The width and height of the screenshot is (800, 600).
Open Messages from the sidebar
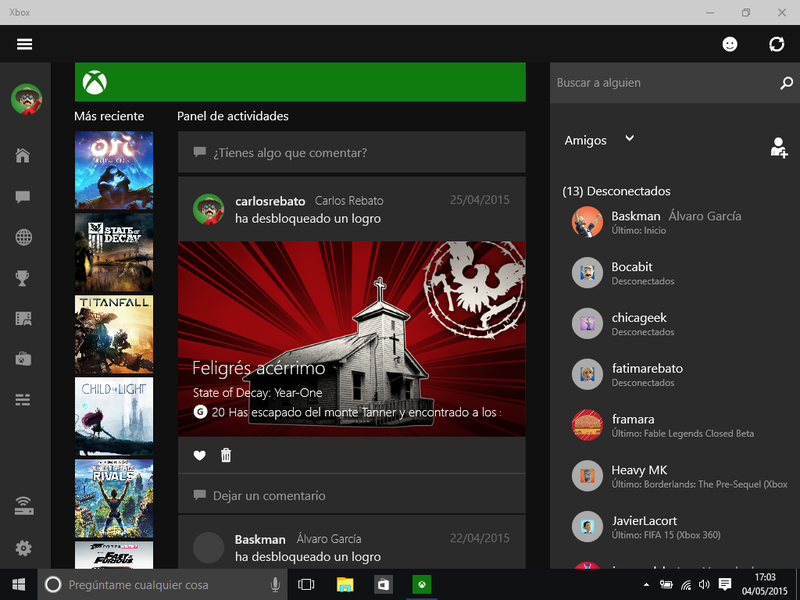23,197
